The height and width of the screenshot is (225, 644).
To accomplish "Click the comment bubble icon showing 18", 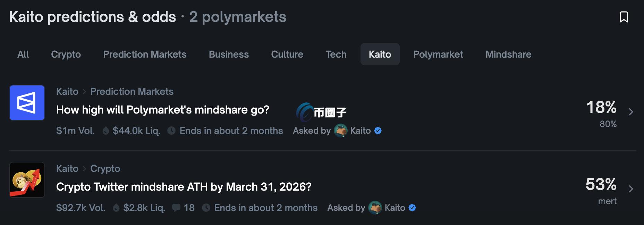I will tap(176, 208).
